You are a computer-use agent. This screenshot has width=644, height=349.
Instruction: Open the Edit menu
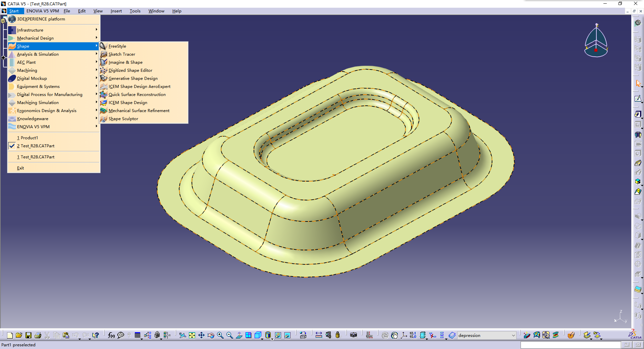coord(82,11)
